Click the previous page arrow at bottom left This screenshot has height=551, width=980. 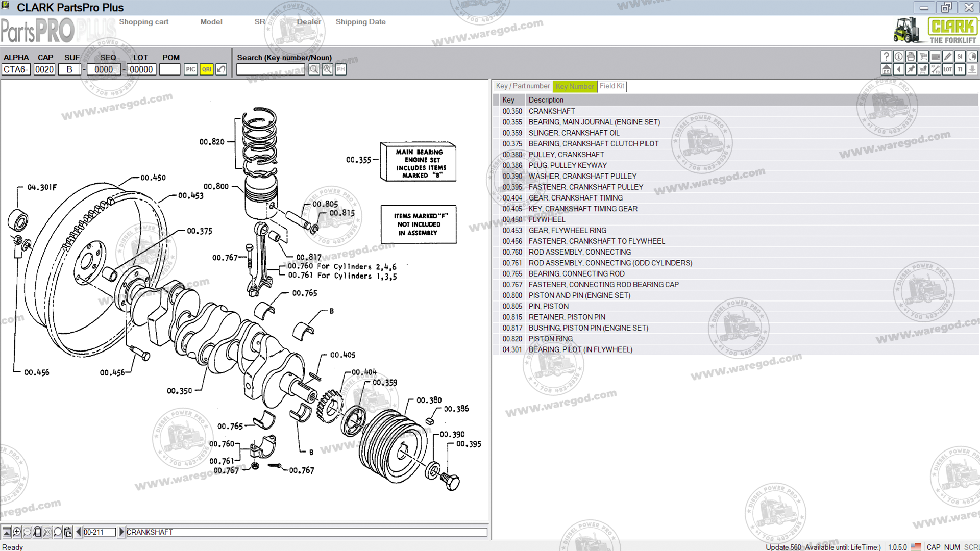tap(78, 532)
